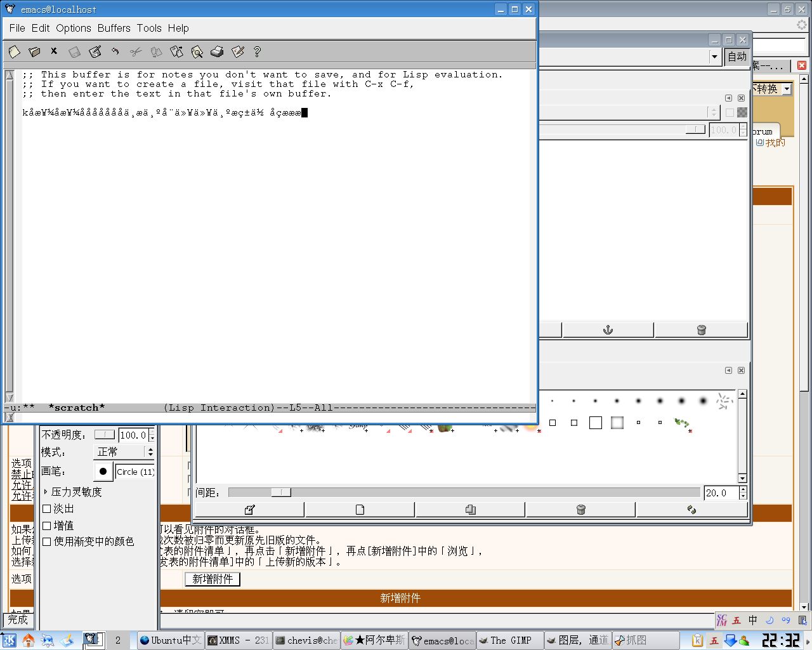
Task: Click the 图层, 通道 taskbar window entry
Action: pos(577,640)
